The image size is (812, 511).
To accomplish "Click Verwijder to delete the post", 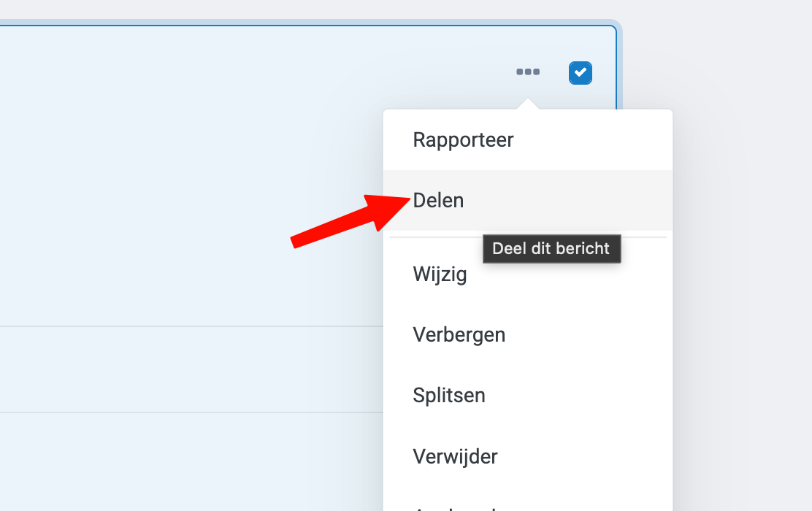I will 455,457.
